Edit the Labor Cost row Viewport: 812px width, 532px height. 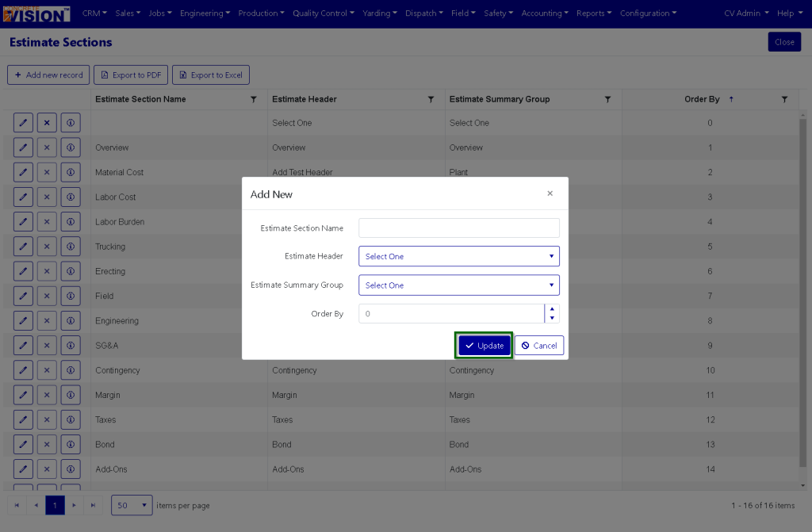[x=23, y=197]
